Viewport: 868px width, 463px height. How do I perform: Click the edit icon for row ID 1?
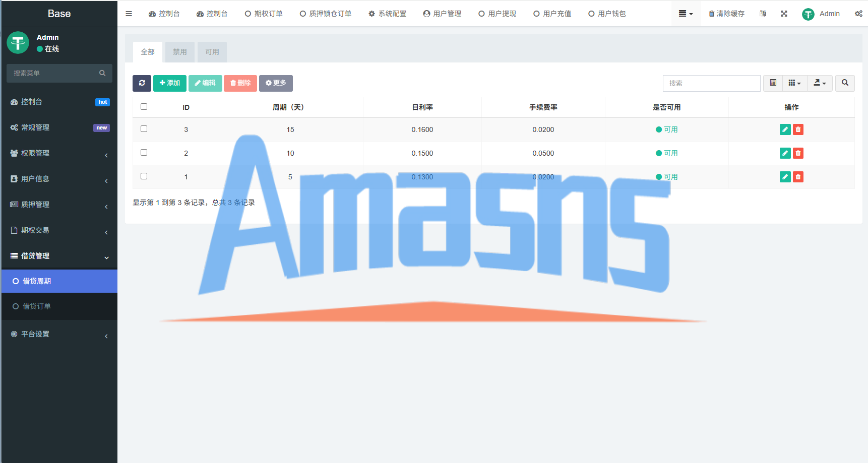coord(785,177)
